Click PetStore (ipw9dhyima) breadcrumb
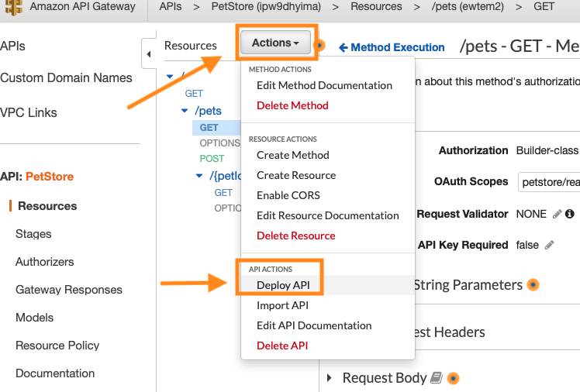This screenshot has height=392, width=580. 266,7
